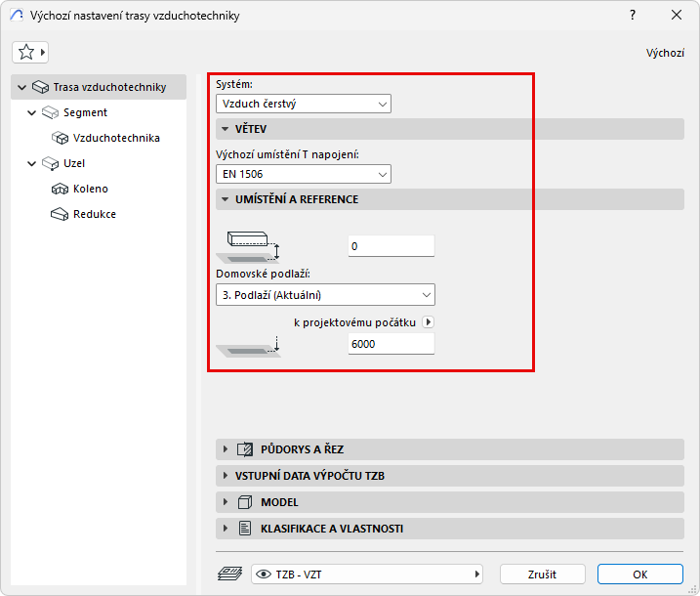Click the Výchozí label at top right
The height and width of the screenshot is (596, 700).
tap(665, 53)
